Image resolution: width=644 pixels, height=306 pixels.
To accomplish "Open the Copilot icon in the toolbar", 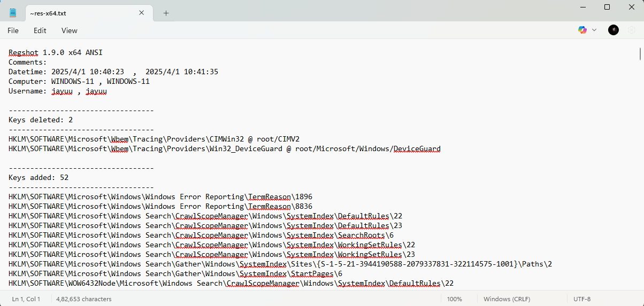I will (582, 30).
